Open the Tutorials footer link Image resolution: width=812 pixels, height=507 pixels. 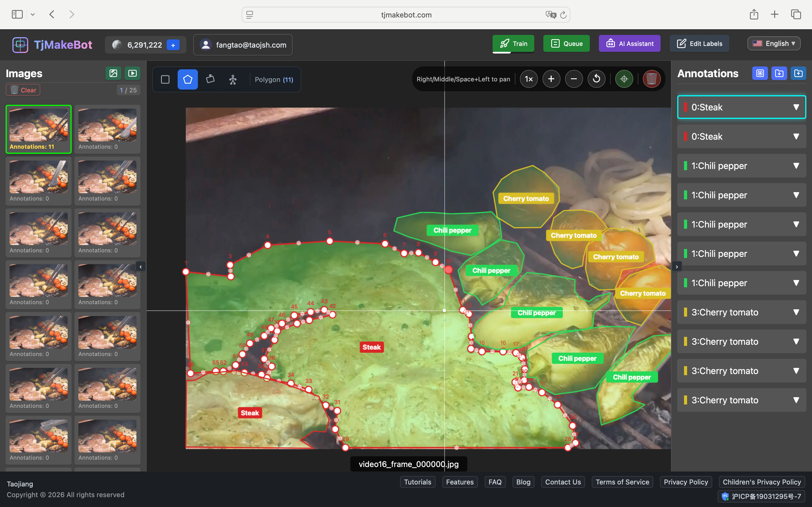click(417, 482)
